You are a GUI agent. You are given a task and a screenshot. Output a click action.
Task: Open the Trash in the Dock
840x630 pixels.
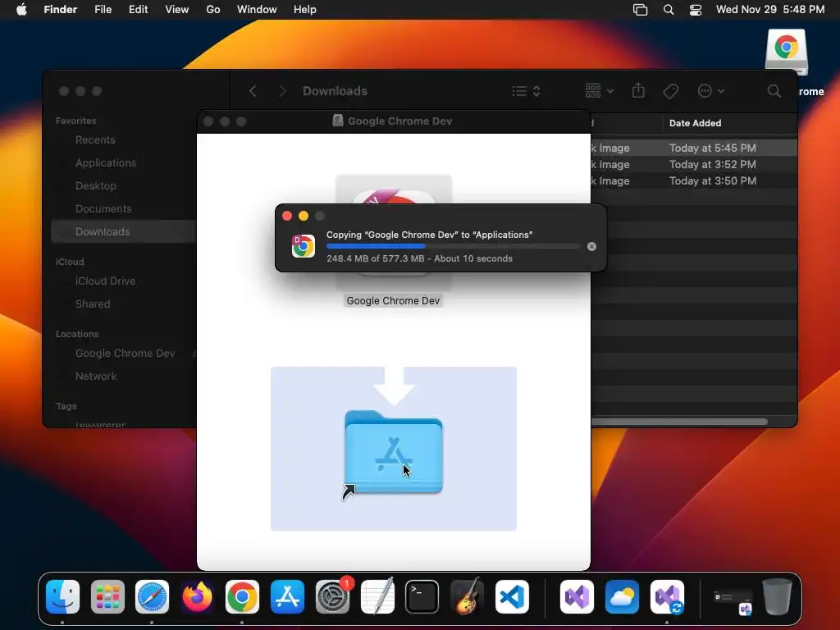[777, 597]
